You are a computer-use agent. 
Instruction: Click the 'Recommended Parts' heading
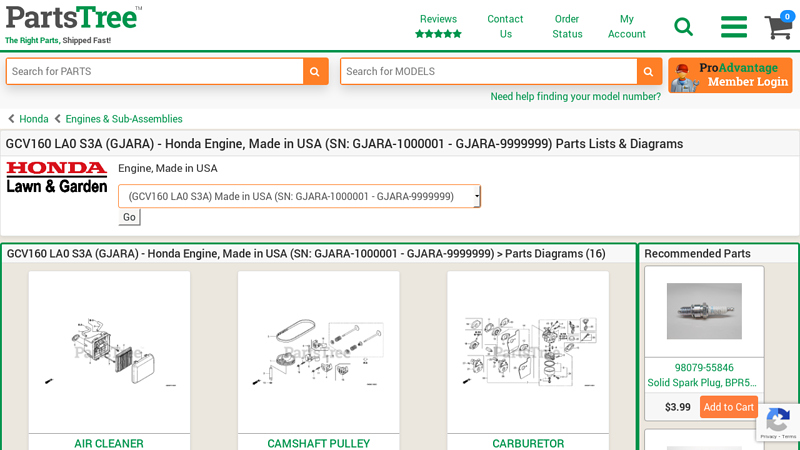[697, 254]
